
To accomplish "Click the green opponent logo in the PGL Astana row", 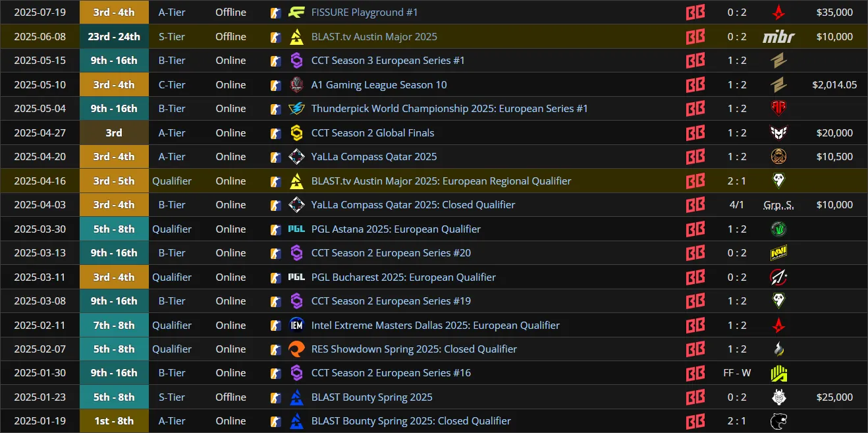I will (x=778, y=229).
